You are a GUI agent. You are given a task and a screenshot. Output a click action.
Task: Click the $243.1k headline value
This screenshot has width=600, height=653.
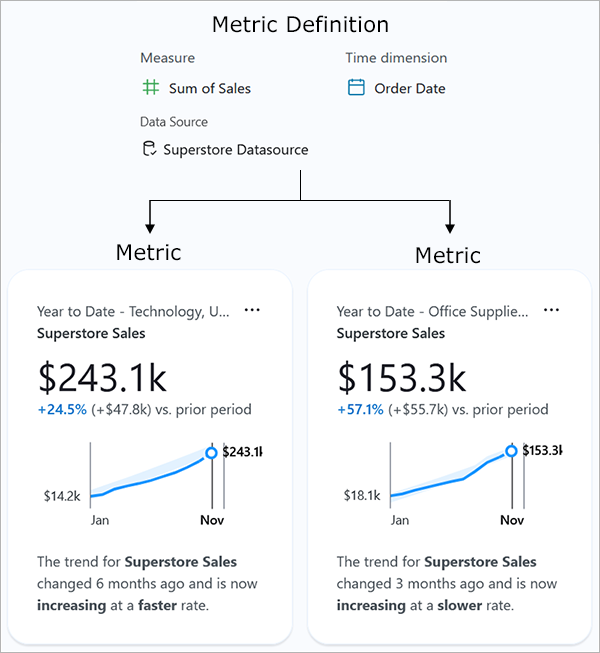coord(102,377)
